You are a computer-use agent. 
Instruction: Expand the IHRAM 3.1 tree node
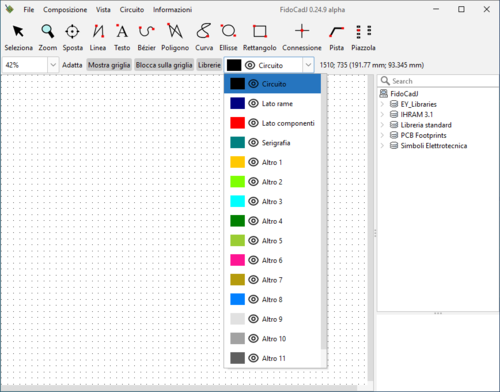pos(382,114)
